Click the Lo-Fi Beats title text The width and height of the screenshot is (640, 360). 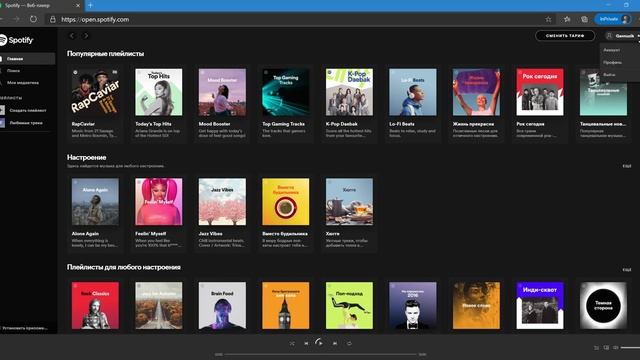[402, 124]
